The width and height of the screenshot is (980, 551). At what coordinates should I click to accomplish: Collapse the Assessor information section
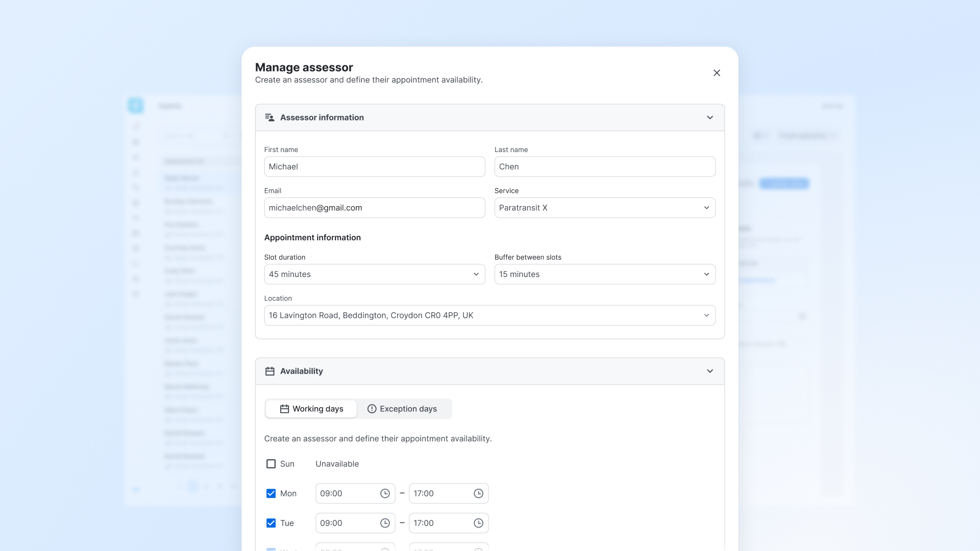coord(710,117)
